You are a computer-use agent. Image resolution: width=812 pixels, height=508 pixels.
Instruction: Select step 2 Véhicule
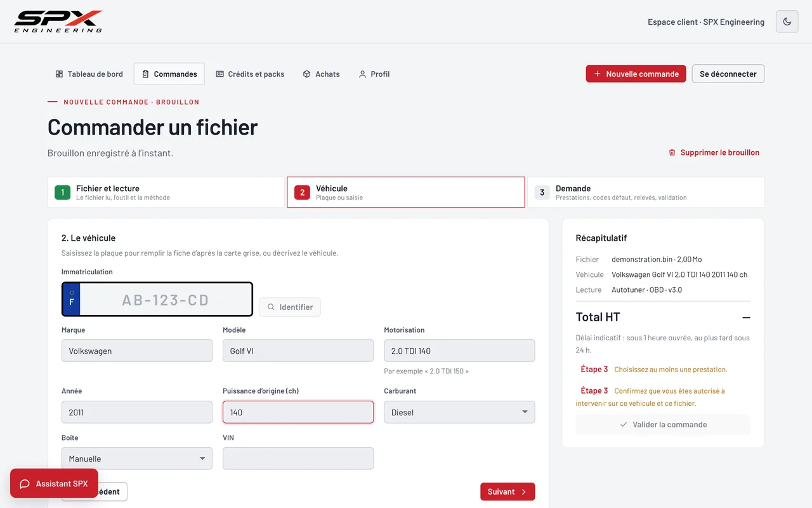click(x=406, y=192)
